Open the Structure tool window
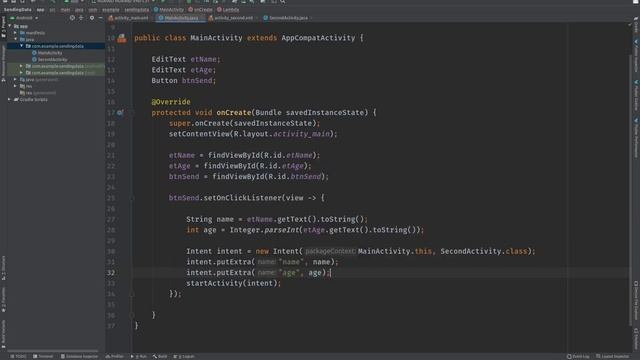 click(x=3, y=268)
